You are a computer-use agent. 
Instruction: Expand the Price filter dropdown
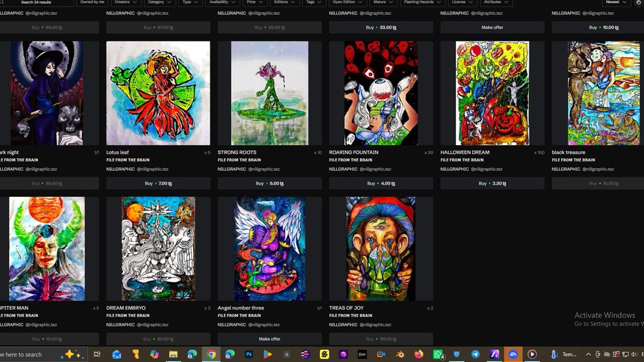pyautogui.click(x=255, y=2)
